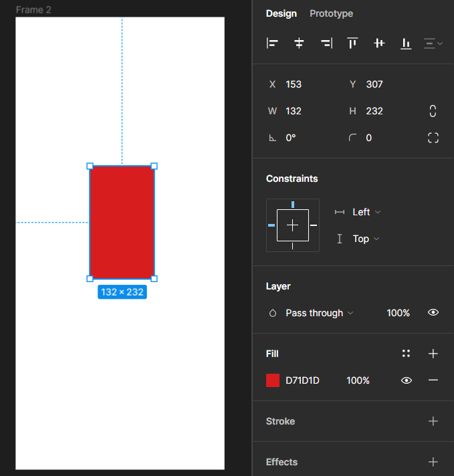Click the blend mode droplet icon
Viewport: 454px width, 476px height.
coord(273,313)
